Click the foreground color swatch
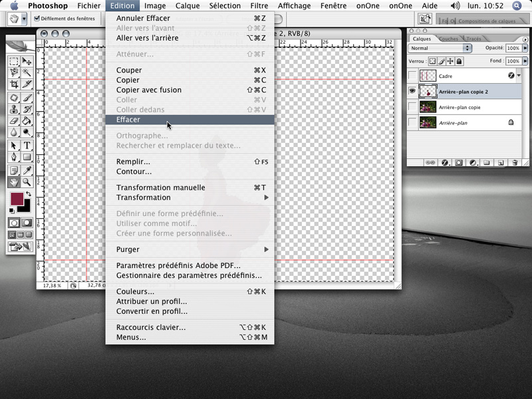This screenshot has width=532, height=399. [17, 199]
